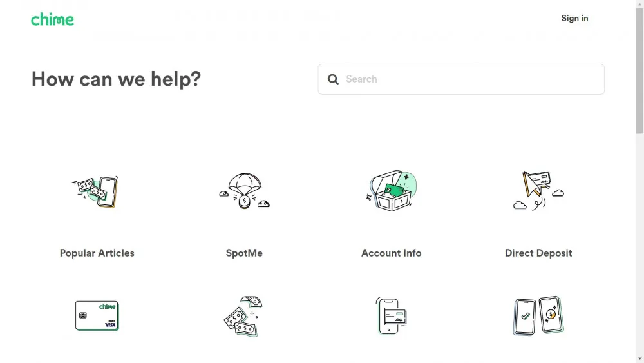Open the Sign in link
The height and width of the screenshot is (363, 644).
(x=574, y=19)
